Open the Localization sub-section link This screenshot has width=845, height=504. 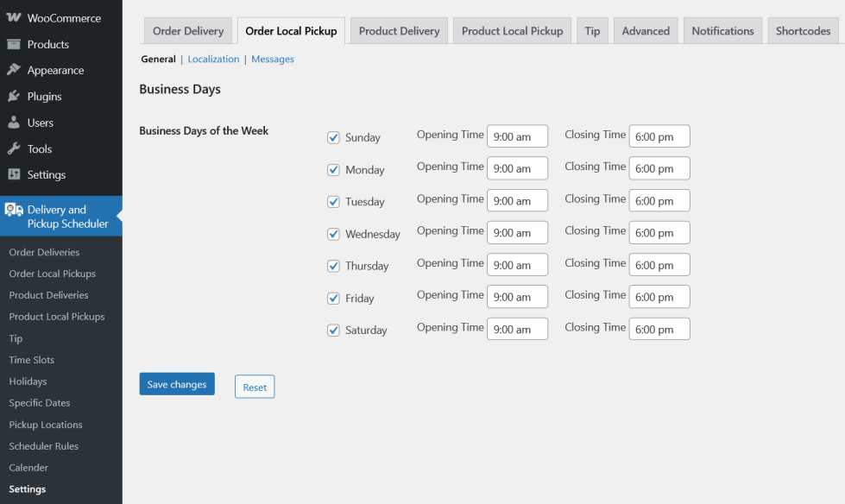[213, 60]
